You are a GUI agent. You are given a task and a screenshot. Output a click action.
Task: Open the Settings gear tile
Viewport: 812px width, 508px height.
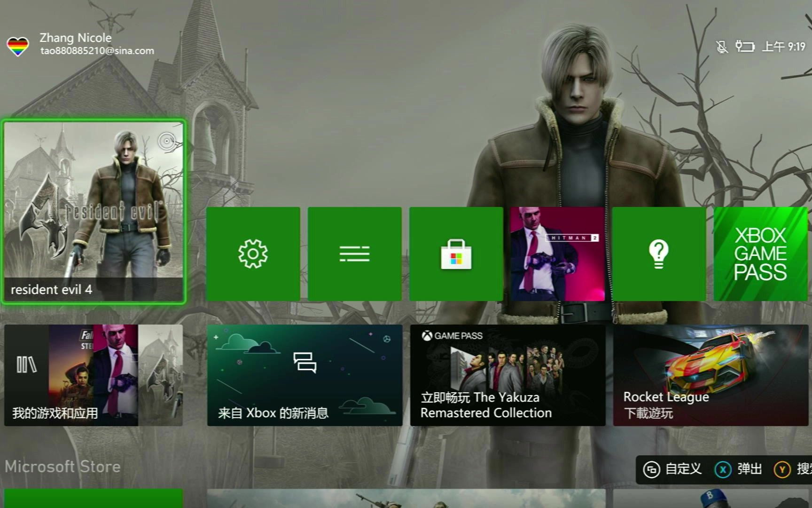click(x=253, y=254)
